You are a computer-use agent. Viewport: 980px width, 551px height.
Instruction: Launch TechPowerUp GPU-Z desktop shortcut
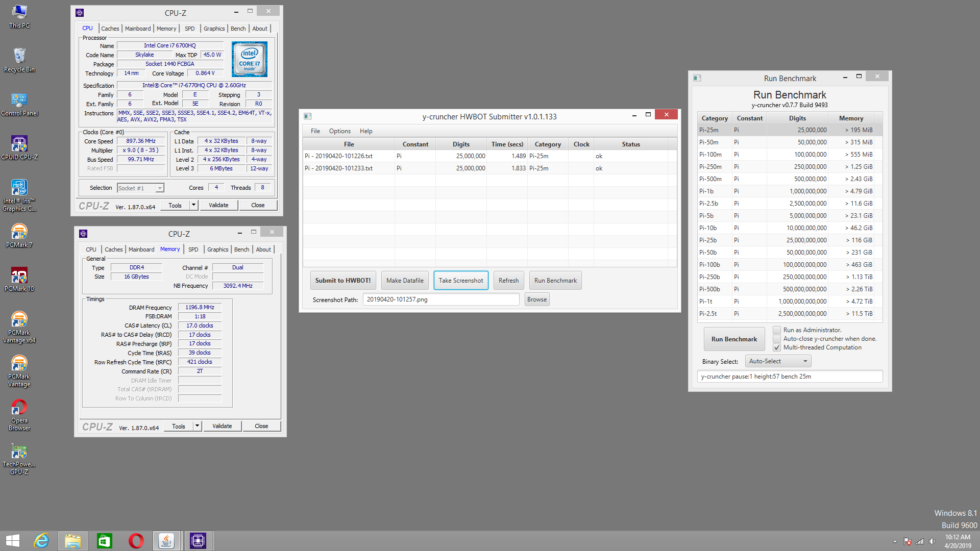[x=19, y=459]
